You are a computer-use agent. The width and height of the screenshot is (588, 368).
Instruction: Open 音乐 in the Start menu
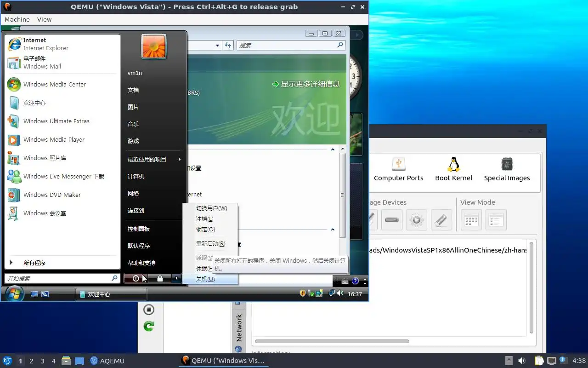click(x=154, y=124)
